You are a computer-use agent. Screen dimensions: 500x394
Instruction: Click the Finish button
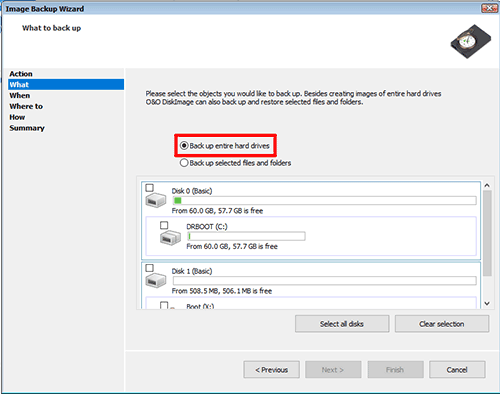(395, 370)
